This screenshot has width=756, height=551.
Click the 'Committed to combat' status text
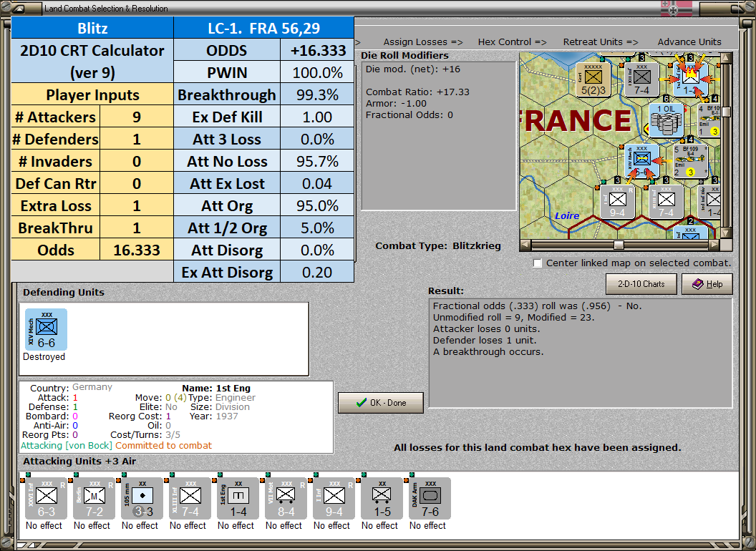pos(163,445)
